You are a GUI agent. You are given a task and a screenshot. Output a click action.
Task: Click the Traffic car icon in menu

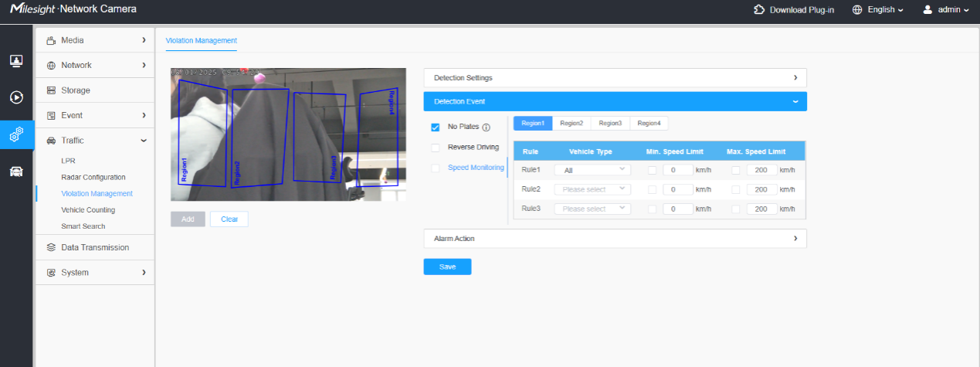[52, 141]
